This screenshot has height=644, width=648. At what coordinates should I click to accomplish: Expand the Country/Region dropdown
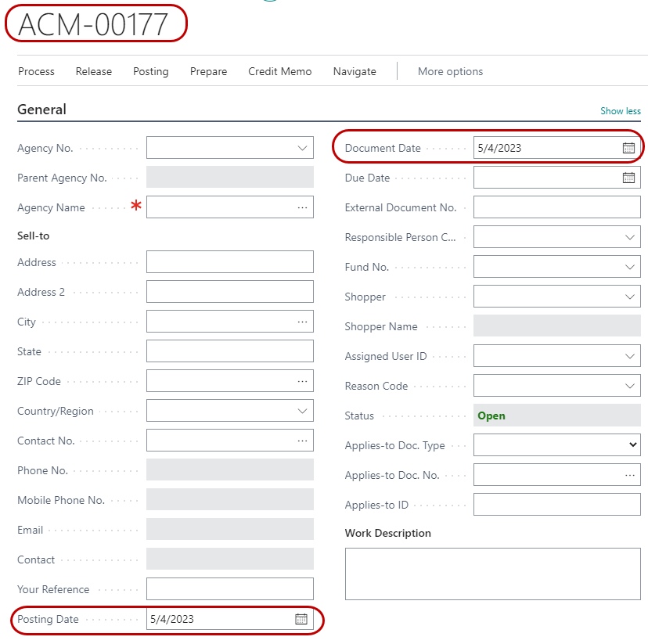[302, 411]
